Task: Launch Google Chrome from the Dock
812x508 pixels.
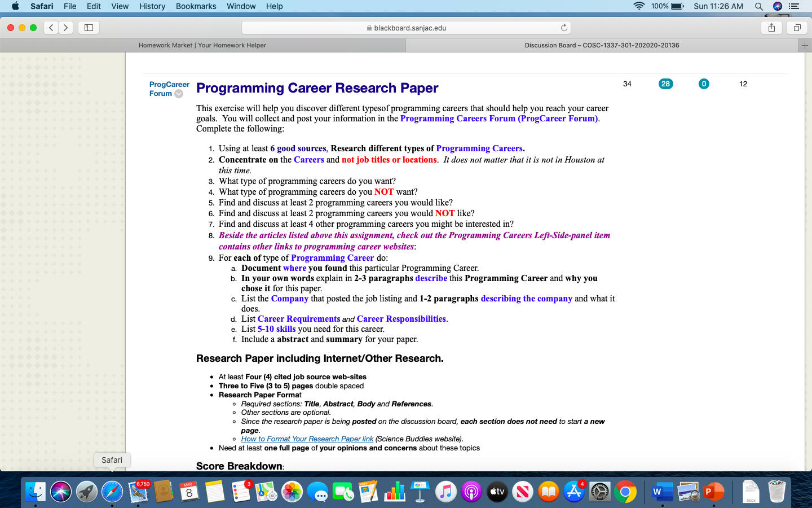Action: pyautogui.click(x=625, y=492)
